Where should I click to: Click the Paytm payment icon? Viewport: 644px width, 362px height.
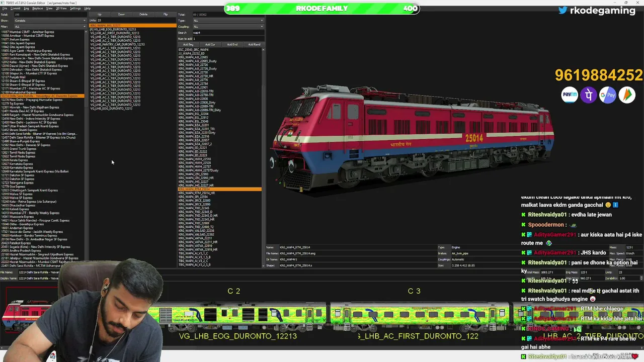570,95
